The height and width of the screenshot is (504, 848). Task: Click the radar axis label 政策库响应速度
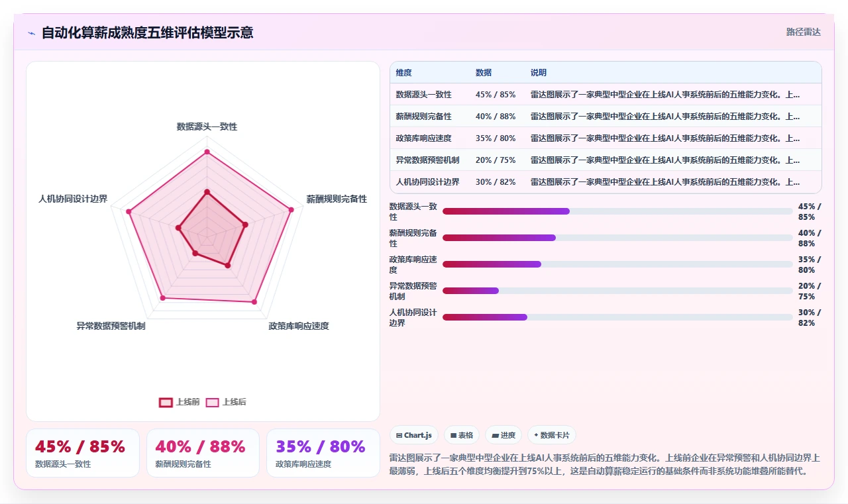point(299,326)
